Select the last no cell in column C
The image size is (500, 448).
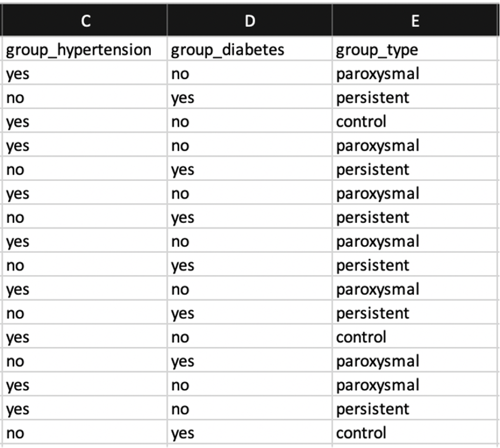tap(85, 433)
